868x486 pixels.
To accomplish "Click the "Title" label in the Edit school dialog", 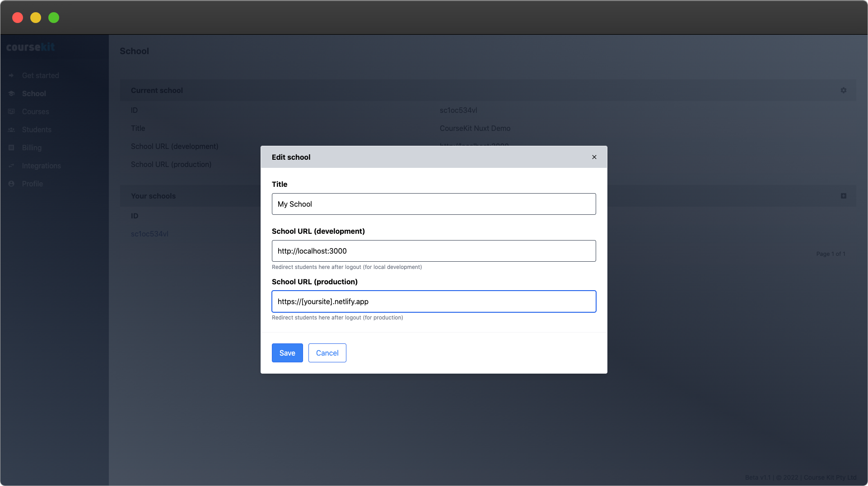I will click(x=280, y=184).
